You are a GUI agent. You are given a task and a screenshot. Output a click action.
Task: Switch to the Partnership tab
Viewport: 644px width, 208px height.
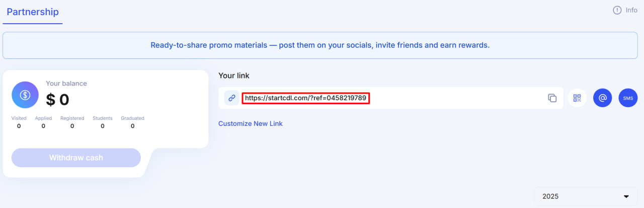pos(33,12)
